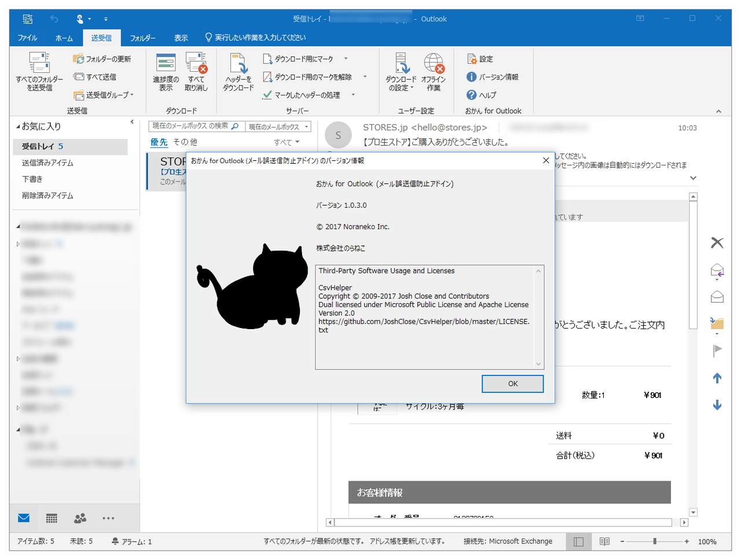Open おかん for Outlook ヘルプ icon
The height and width of the screenshot is (560, 741).
[470, 94]
